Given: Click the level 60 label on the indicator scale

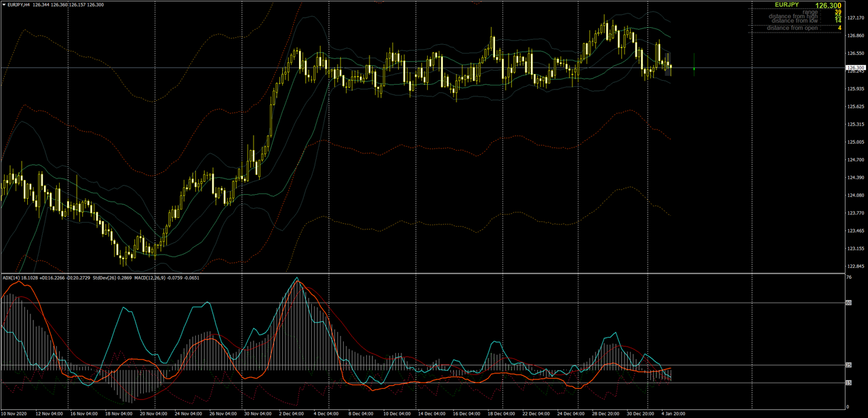Looking at the screenshot, I should pyautogui.click(x=849, y=303).
